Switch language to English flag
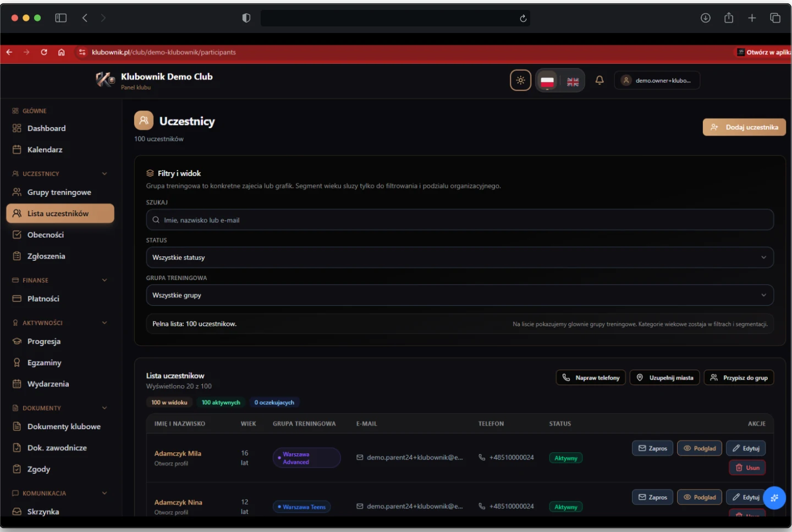This screenshot has width=792, height=532. coord(573,81)
